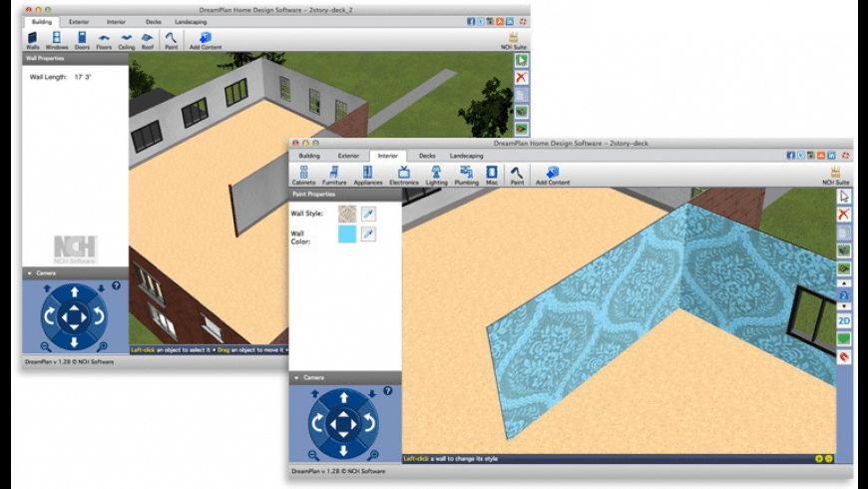Switch to Exterior tab in front window
Screen dimensions: 868x489
tap(348, 156)
